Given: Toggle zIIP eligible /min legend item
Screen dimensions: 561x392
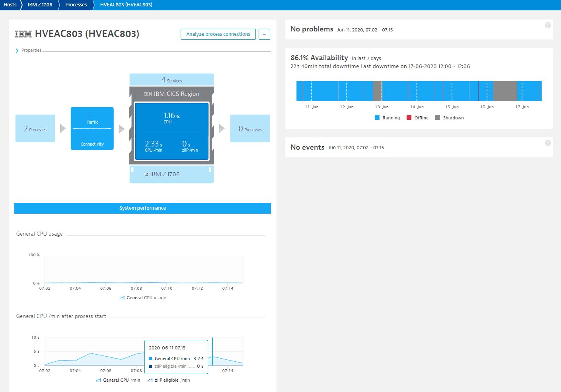Looking at the screenshot, I should [169, 380].
